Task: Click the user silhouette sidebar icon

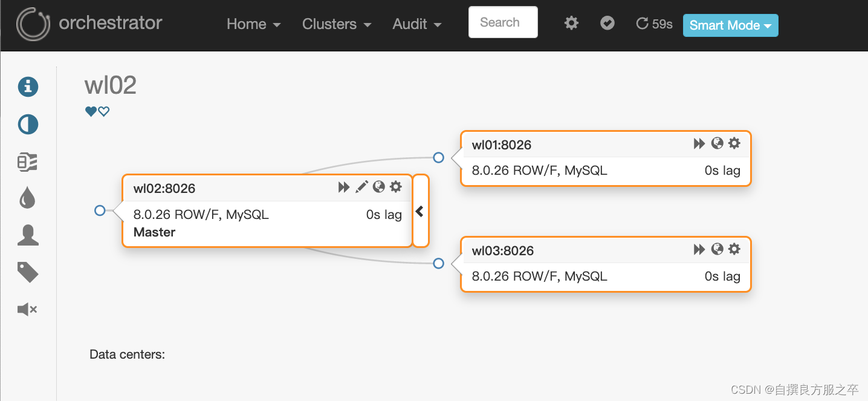Action: pos(28,235)
